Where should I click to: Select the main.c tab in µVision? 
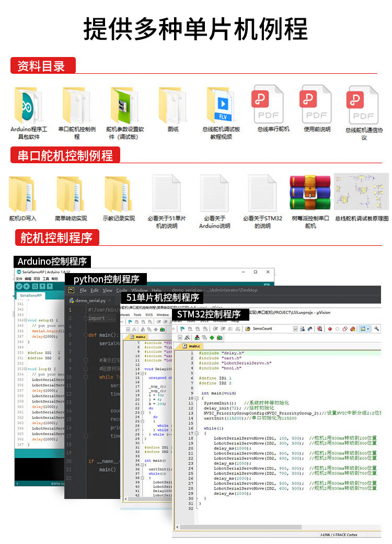point(193,346)
